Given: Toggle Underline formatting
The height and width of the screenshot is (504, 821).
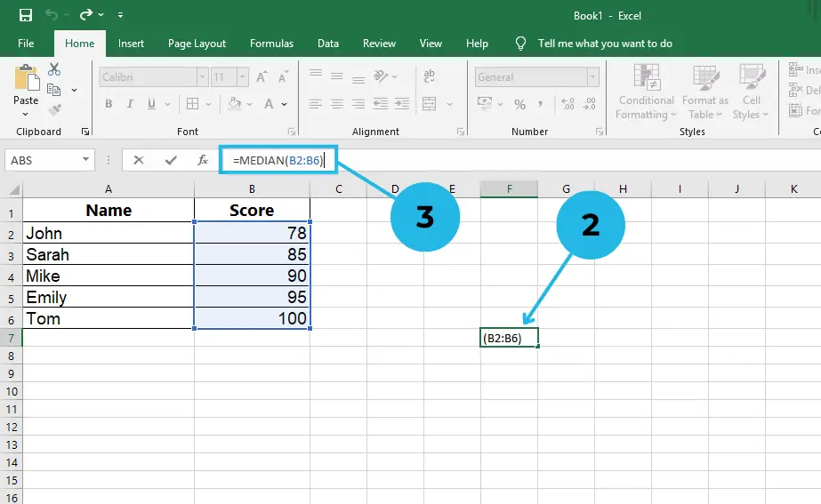Looking at the screenshot, I should tap(151, 104).
